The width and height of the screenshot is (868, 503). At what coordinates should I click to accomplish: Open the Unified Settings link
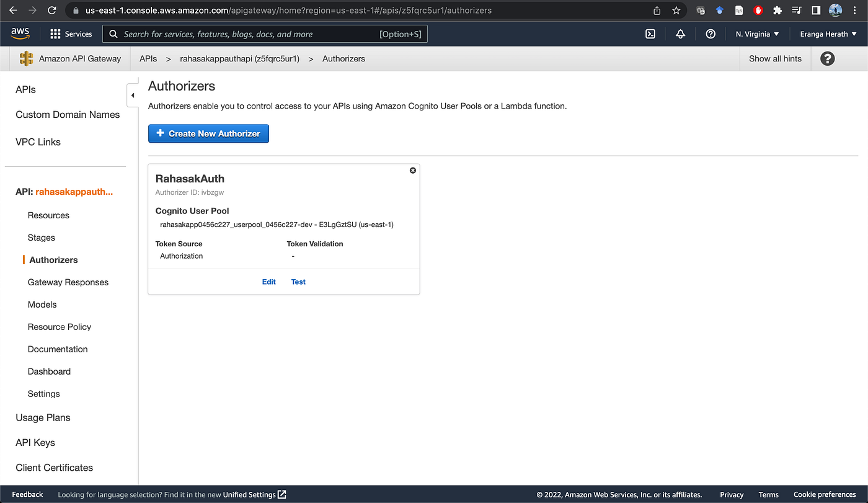click(x=254, y=494)
